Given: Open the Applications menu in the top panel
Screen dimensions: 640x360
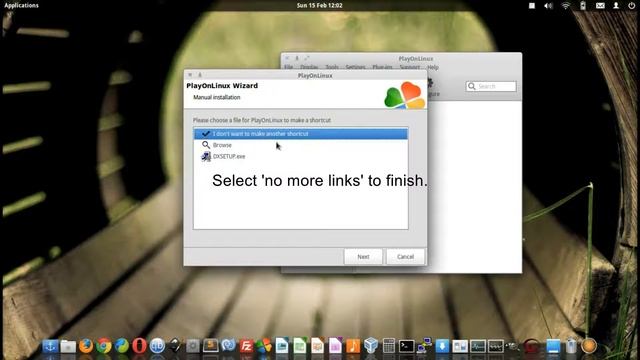Looking at the screenshot, I should (21, 5).
